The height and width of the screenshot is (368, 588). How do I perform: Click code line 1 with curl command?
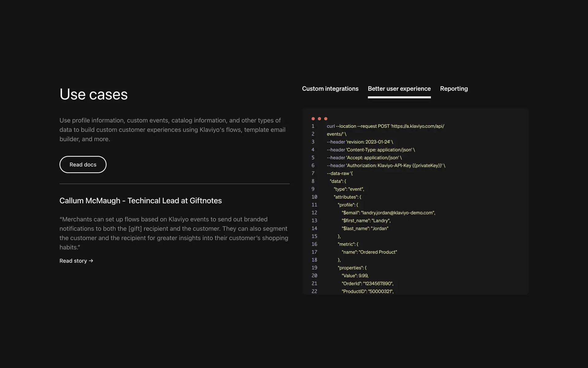[x=385, y=126]
